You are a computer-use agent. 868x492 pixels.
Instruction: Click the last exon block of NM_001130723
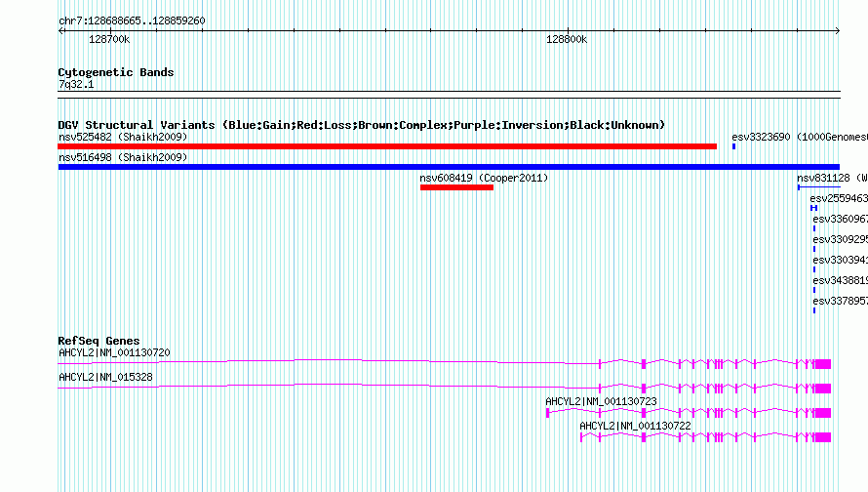823,413
